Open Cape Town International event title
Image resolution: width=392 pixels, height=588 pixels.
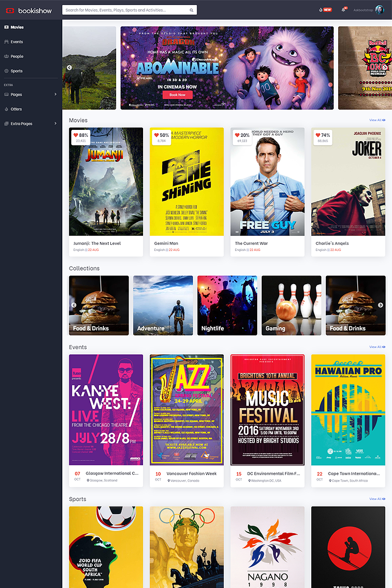coord(354,473)
